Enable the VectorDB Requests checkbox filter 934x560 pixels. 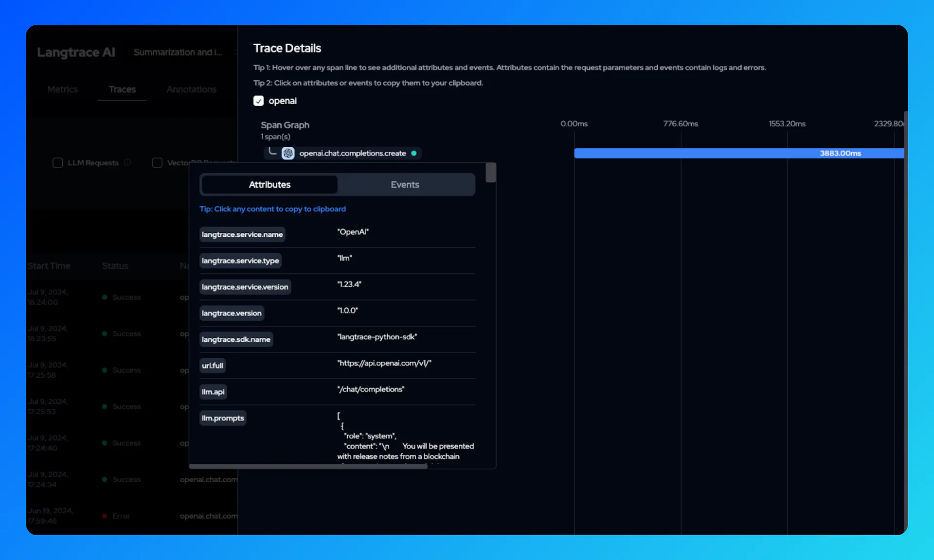(157, 163)
